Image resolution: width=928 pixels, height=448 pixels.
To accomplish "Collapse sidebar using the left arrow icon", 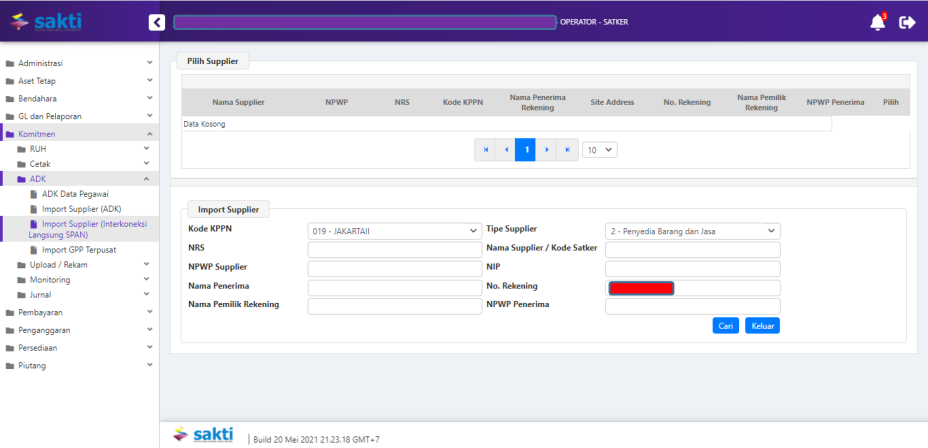I will 157,22.
